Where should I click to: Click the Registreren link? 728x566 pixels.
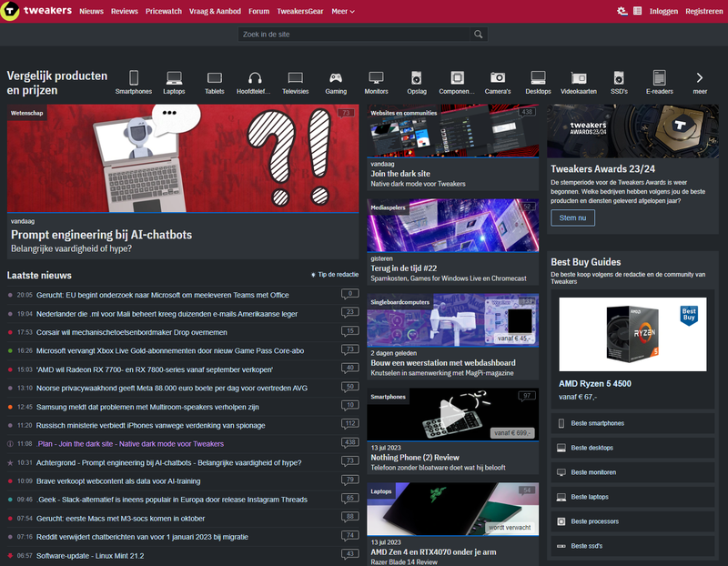click(x=703, y=11)
